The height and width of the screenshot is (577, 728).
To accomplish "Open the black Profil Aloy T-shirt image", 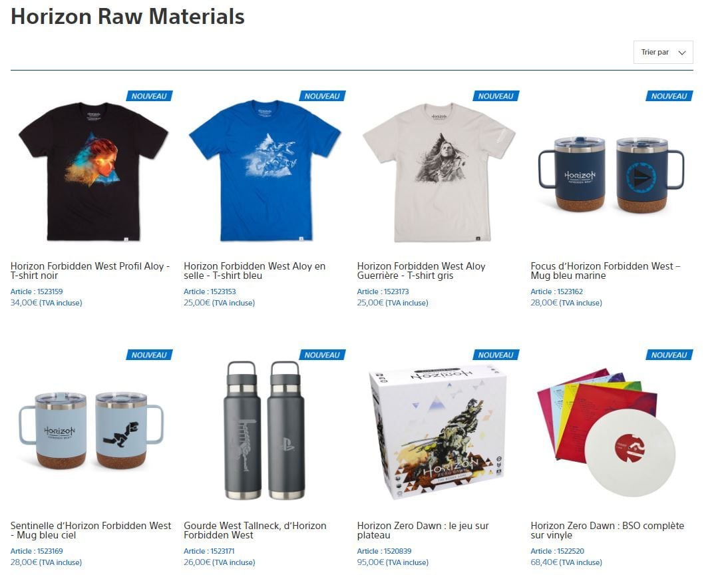I will [93, 171].
